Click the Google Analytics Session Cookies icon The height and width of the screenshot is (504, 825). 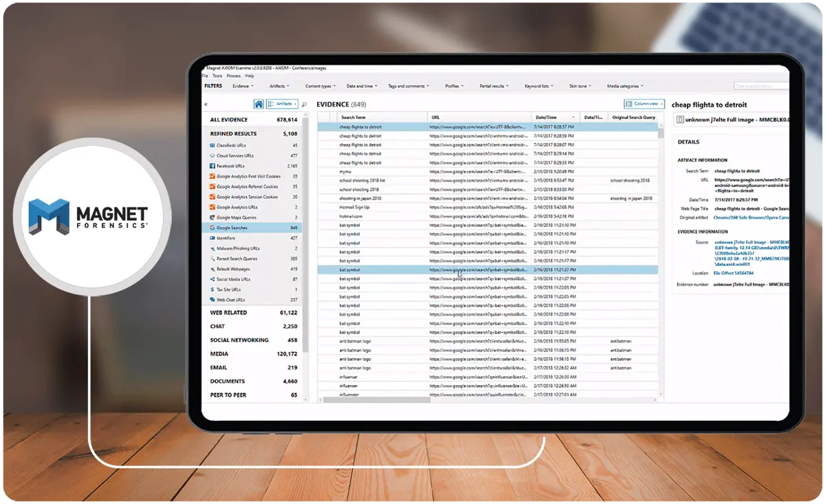[x=212, y=197]
